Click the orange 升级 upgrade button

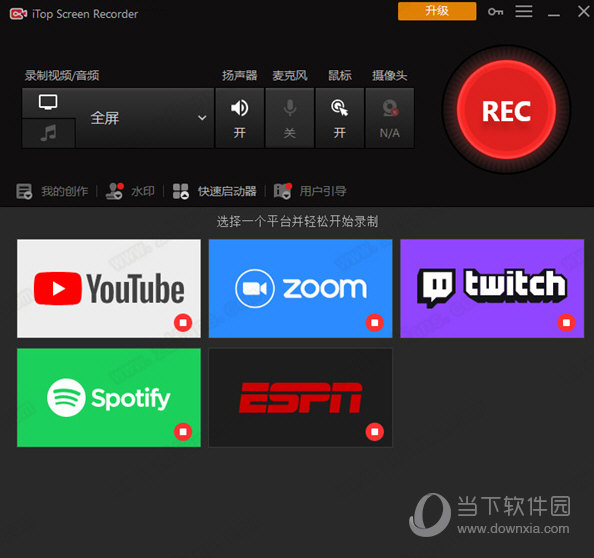[x=437, y=11]
